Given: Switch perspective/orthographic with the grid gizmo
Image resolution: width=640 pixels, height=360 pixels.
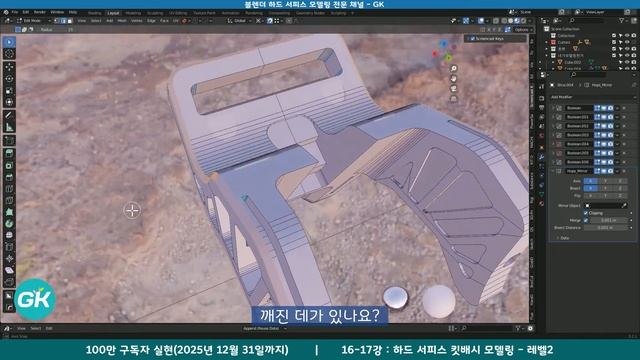Looking at the screenshot, I should [453, 99].
